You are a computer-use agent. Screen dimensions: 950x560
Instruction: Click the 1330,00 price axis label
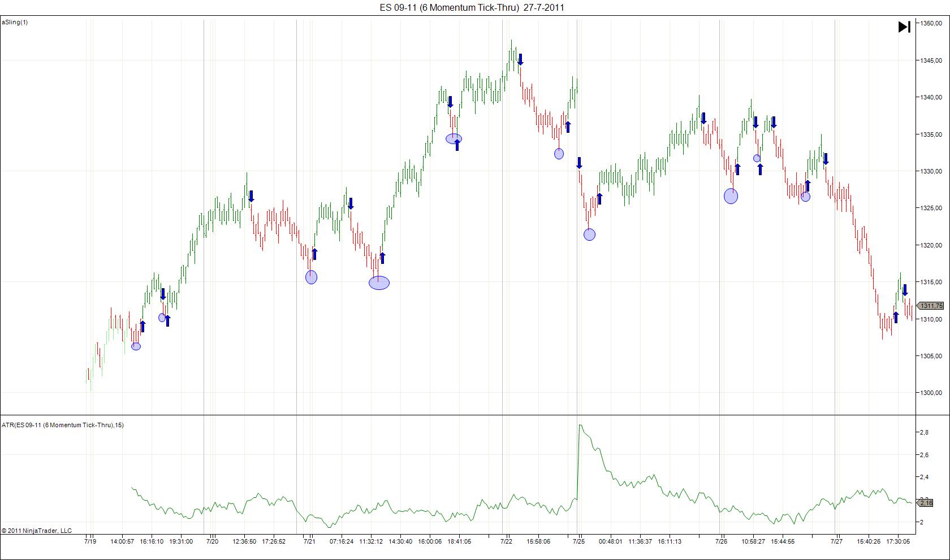(931, 171)
